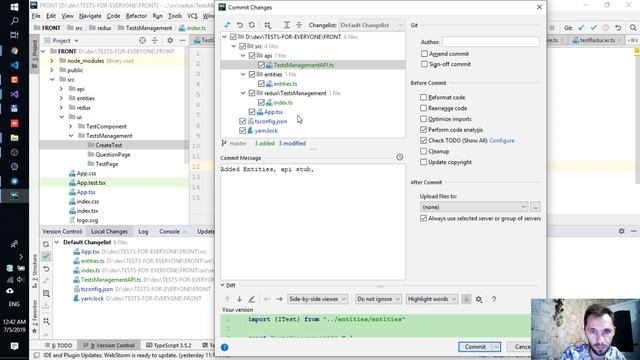Click the Diff help question mark icon
Viewport: 640px width, 360px height.
(x=494, y=299)
